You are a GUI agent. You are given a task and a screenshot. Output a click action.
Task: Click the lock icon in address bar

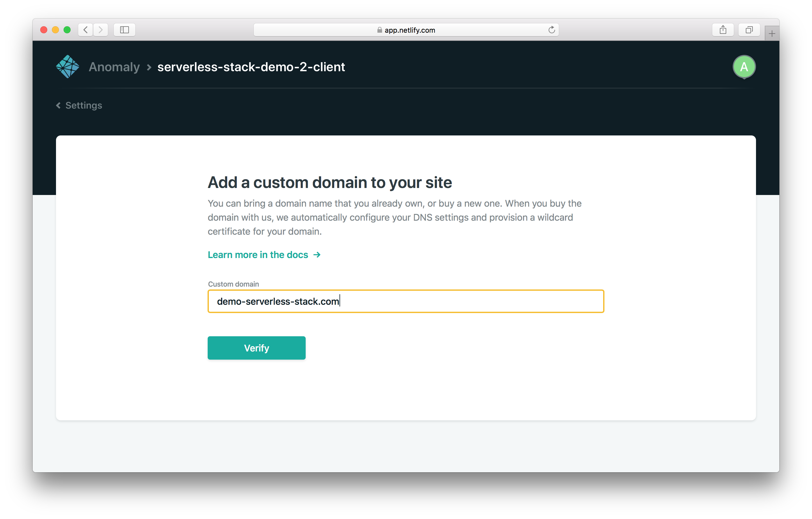pos(379,30)
